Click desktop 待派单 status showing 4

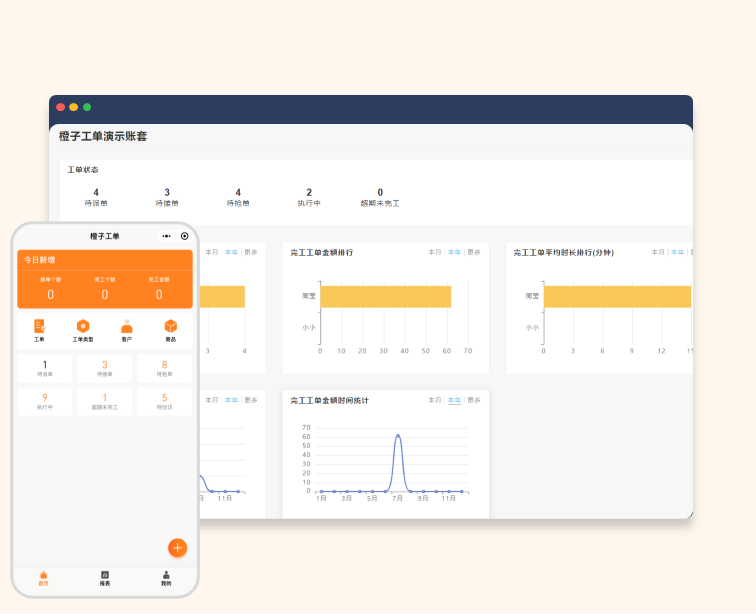pos(96,197)
